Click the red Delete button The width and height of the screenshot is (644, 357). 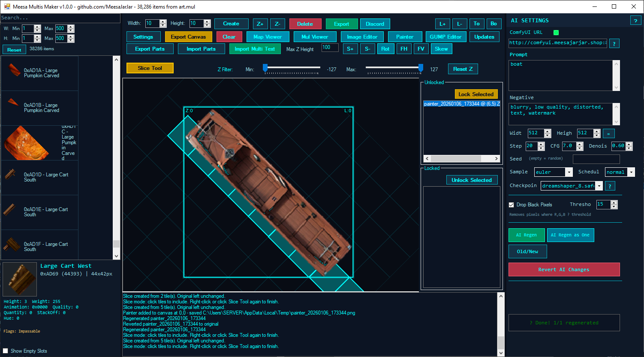pos(305,24)
